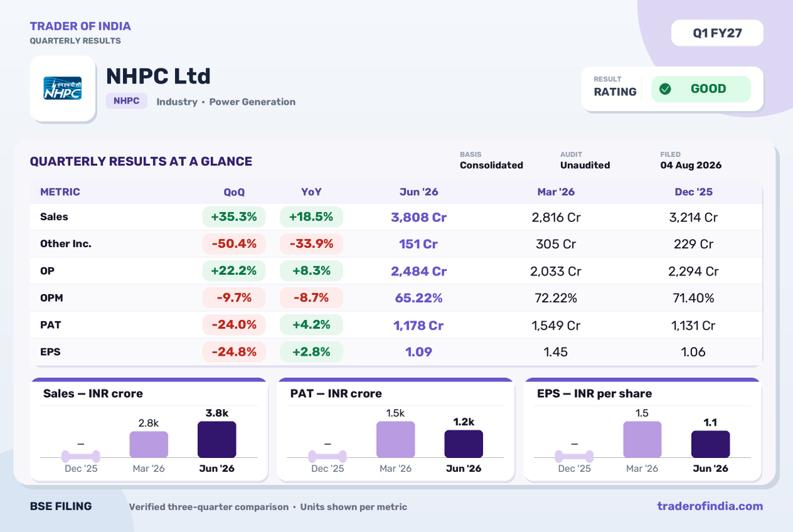
Task: Click the Dec '25 column header
Action: [693, 192]
